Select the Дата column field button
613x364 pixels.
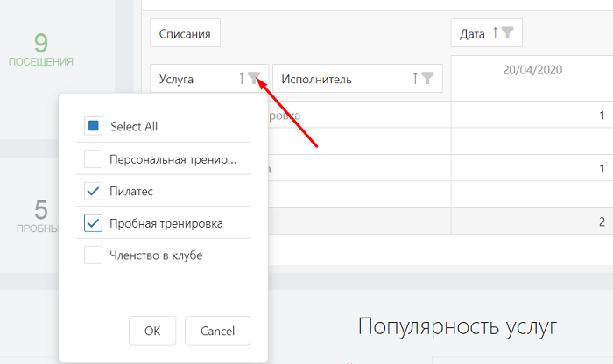487,33
